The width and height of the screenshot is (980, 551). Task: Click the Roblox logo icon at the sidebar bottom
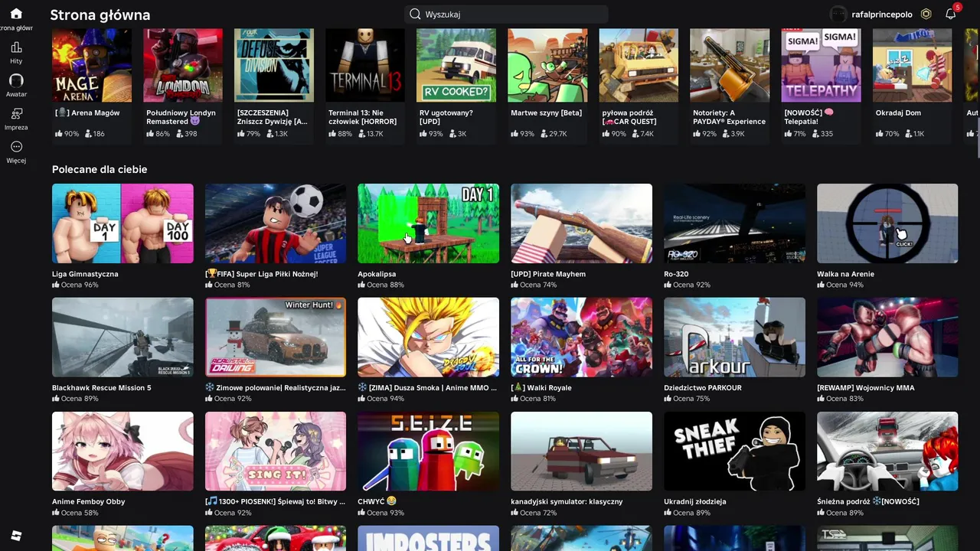[16, 536]
